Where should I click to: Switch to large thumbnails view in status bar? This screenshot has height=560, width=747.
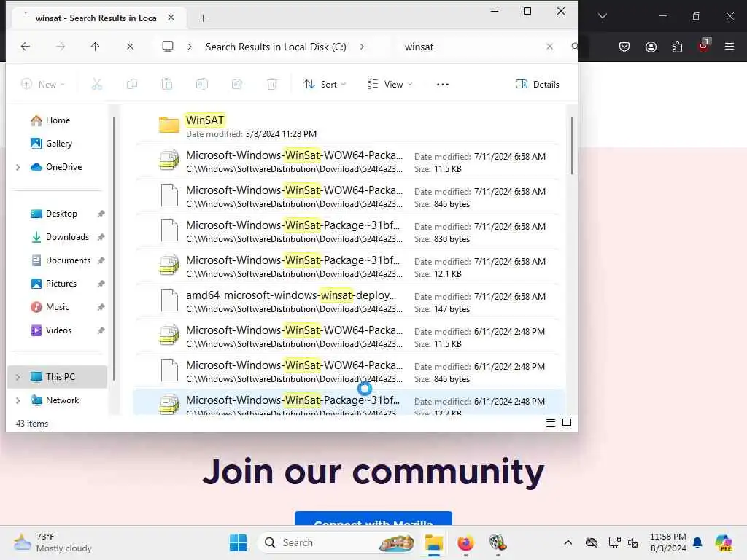point(566,423)
